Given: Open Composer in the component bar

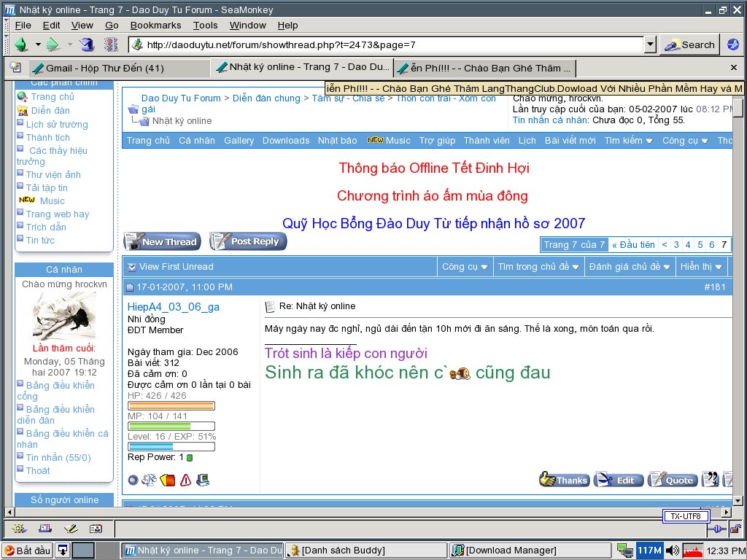Looking at the screenshot, I should coord(70,528).
